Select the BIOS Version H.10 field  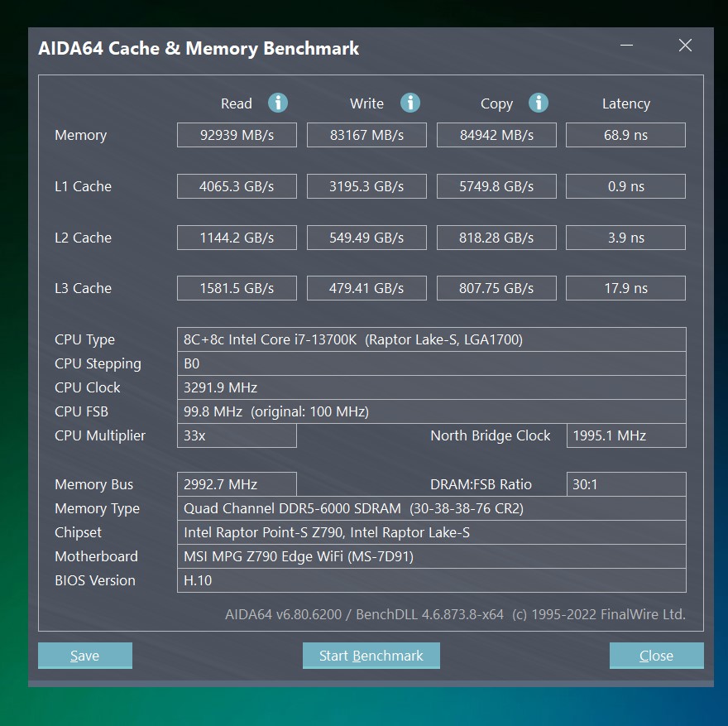[432, 579]
